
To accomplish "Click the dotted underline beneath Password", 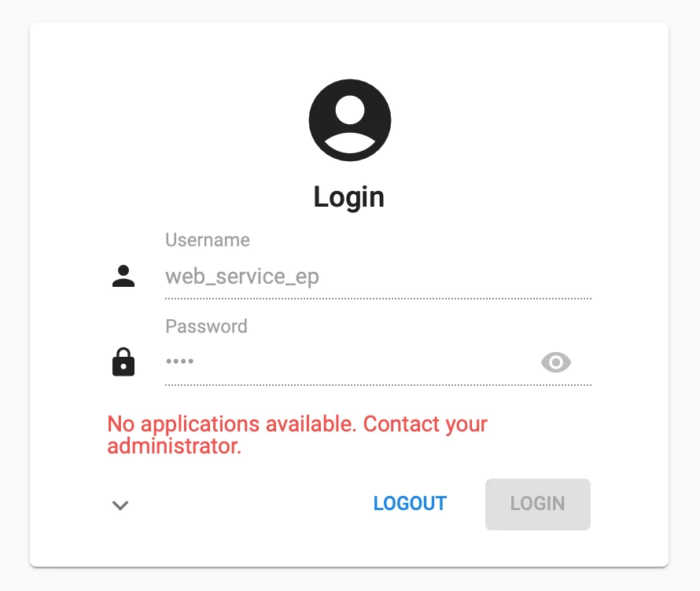I will pyautogui.click(x=378, y=385).
